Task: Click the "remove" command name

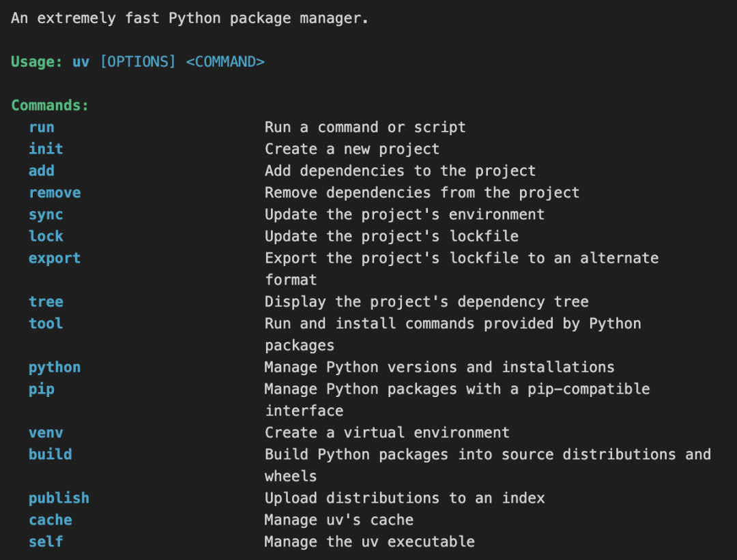Action: (55, 193)
